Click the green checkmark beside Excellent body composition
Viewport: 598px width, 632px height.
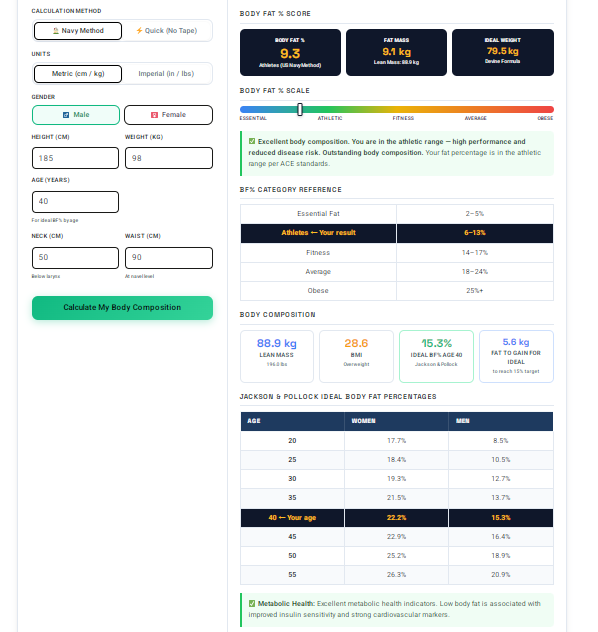click(252, 141)
